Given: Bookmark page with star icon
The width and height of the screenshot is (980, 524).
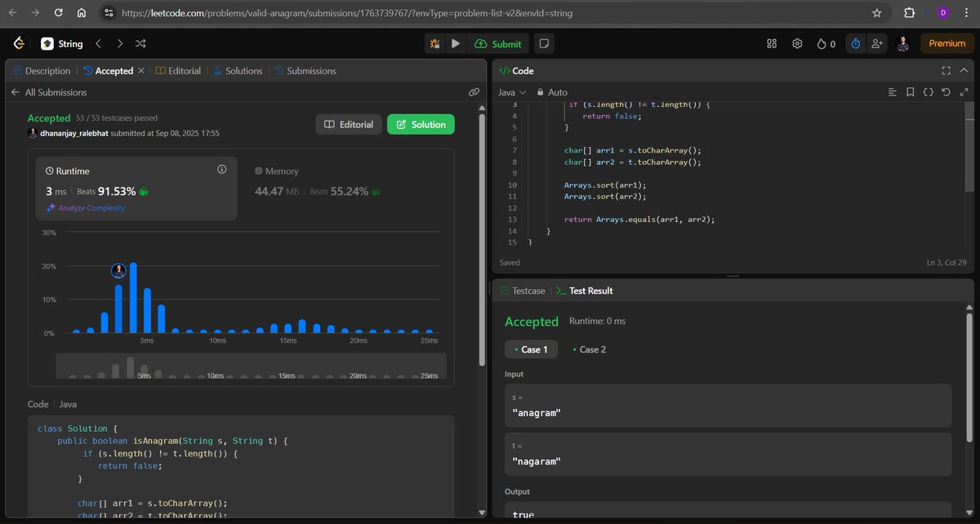Looking at the screenshot, I should coord(876,13).
